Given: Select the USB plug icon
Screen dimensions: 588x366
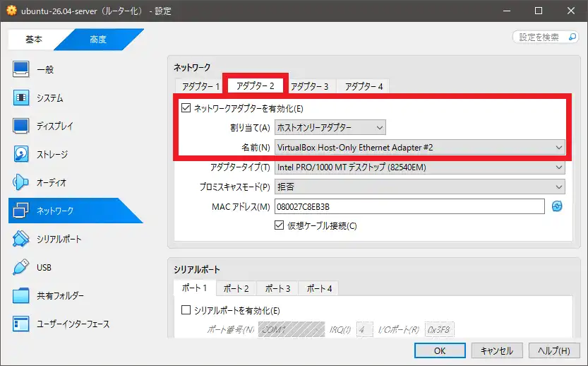Looking at the screenshot, I should (20, 267).
